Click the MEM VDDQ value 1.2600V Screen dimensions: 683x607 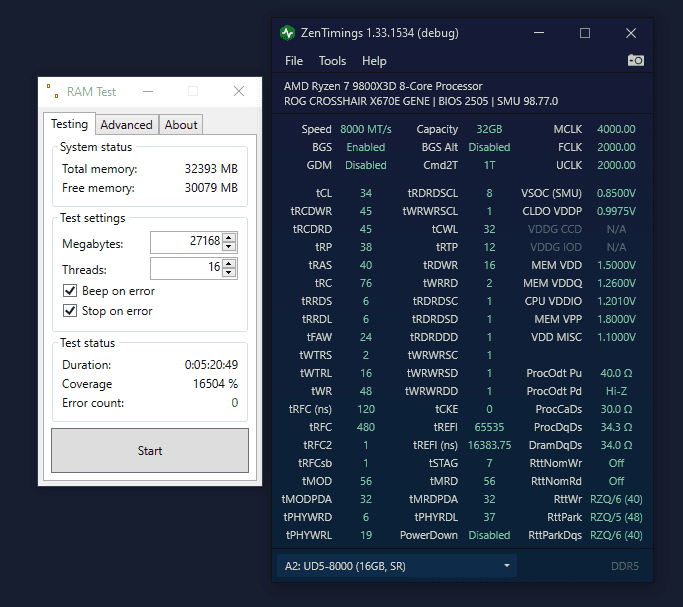pos(616,283)
